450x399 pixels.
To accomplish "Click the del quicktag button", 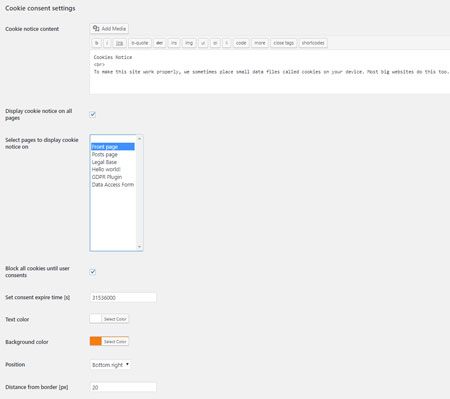I will pos(160,43).
